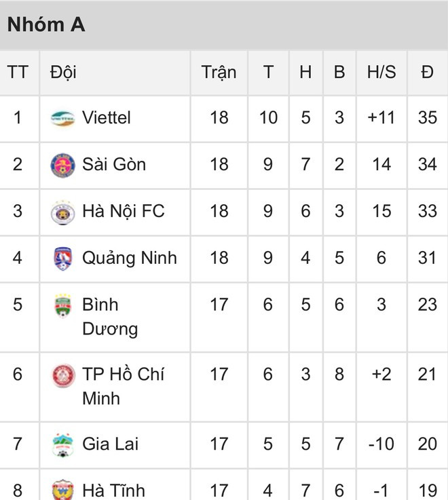Click the Quảng Ninh team badge
The height and width of the screenshot is (500, 448).
click(63, 258)
